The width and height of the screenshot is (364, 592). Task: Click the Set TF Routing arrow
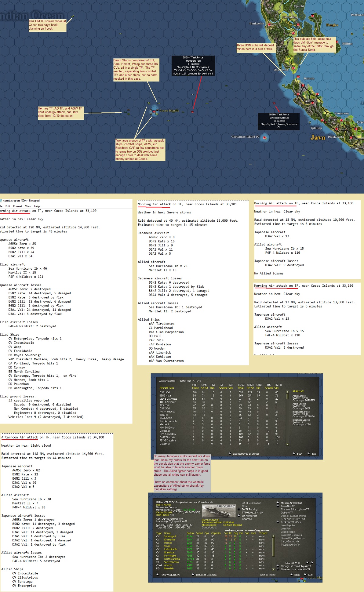tap(239, 509)
